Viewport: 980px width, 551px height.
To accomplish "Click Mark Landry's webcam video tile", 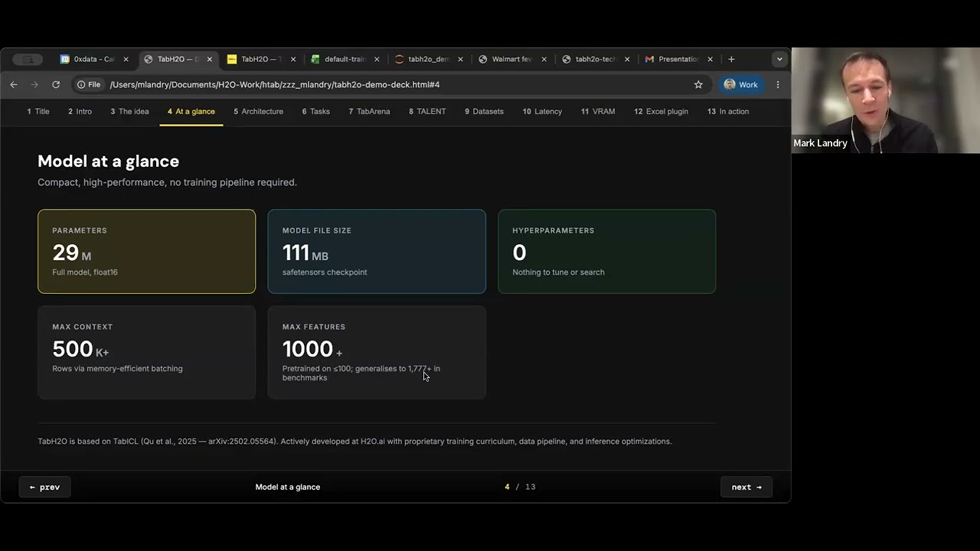I will click(886, 100).
